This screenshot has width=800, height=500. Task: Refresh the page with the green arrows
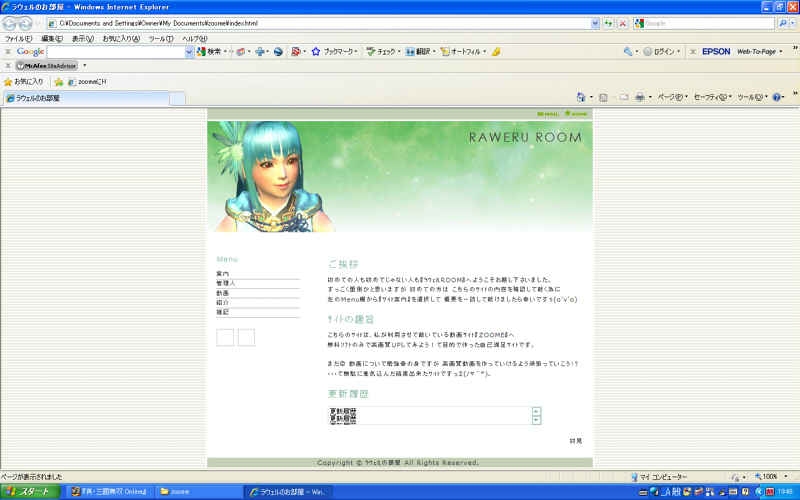tap(608, 23)
